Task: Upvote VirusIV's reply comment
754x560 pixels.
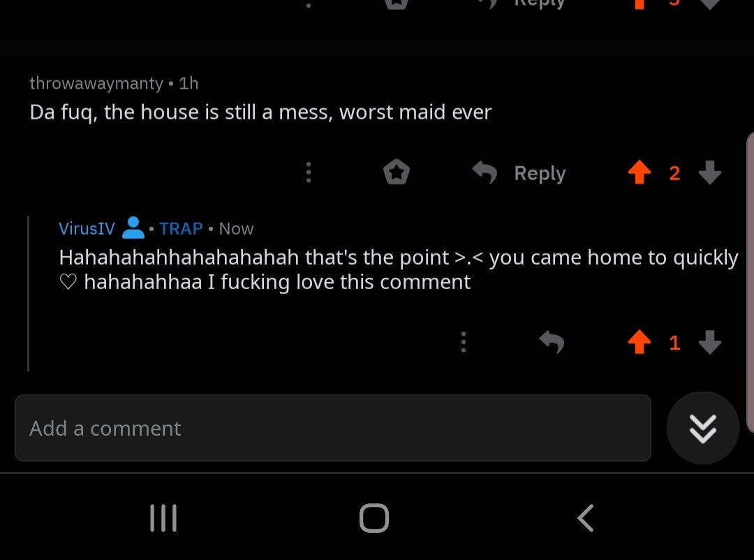Action: click(639, 342)
